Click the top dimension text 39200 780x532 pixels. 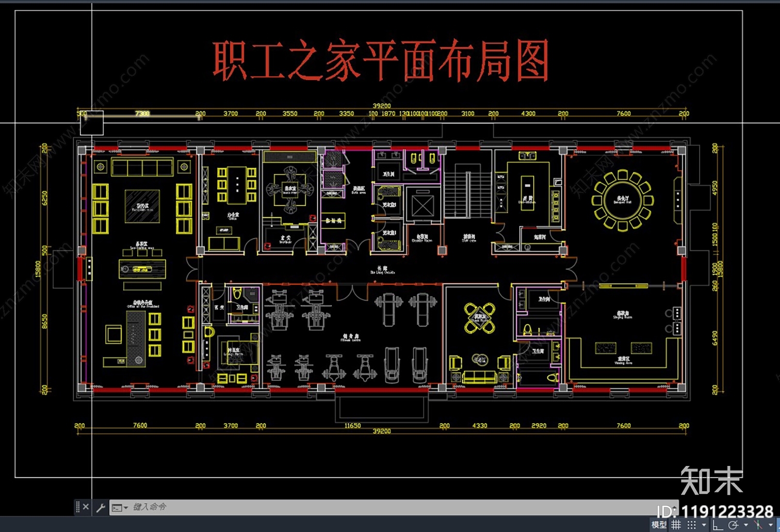382,106
